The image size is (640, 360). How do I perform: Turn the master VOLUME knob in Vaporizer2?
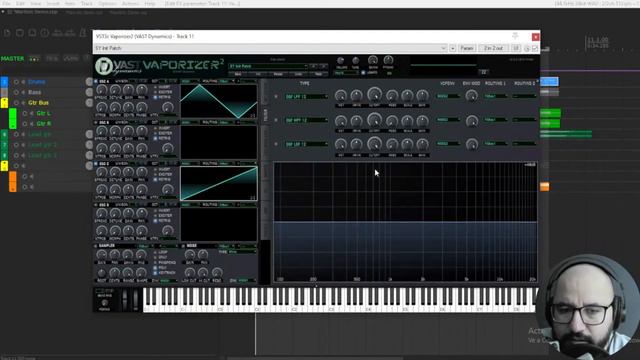[x=340, y=61]
